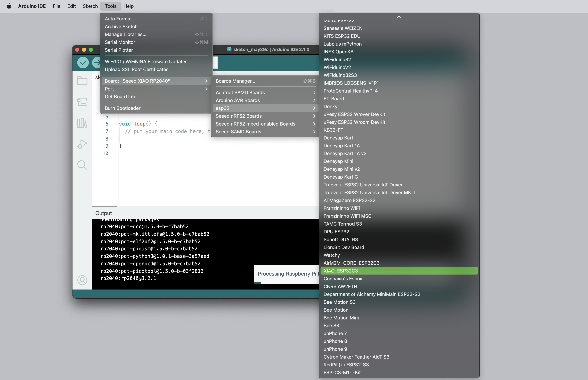Select Deneyap Kart 1A v2 board

pyautogui.click(x=399, y=153)
